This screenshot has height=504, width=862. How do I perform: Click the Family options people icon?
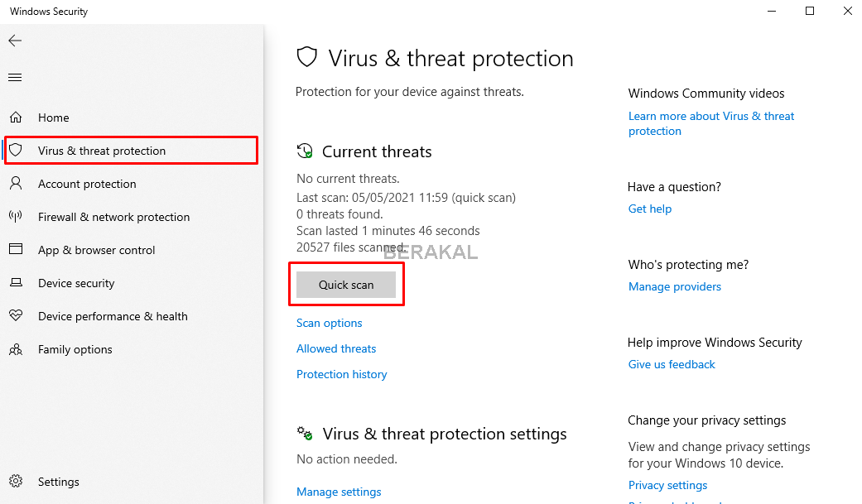[16, 349]
